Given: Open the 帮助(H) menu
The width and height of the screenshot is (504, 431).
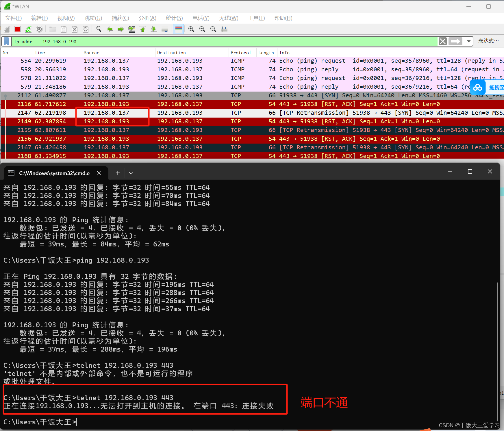Looking at the screenshot, I should [283, 18].
